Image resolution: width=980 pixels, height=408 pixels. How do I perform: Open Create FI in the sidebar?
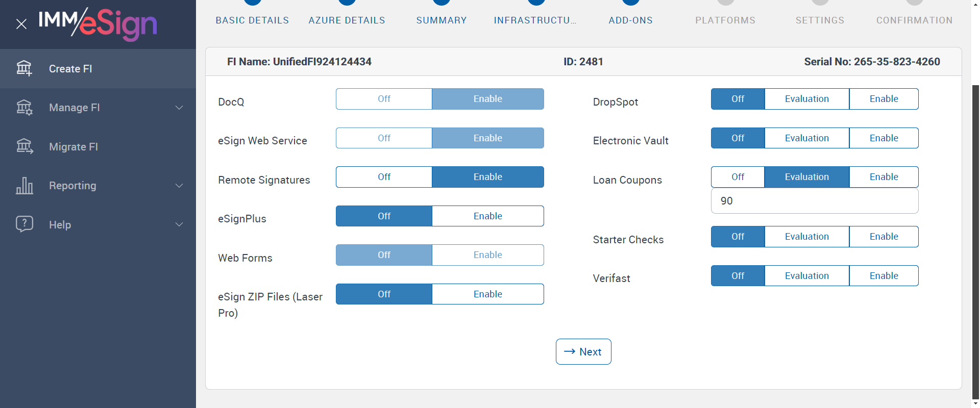click(98, 68)
